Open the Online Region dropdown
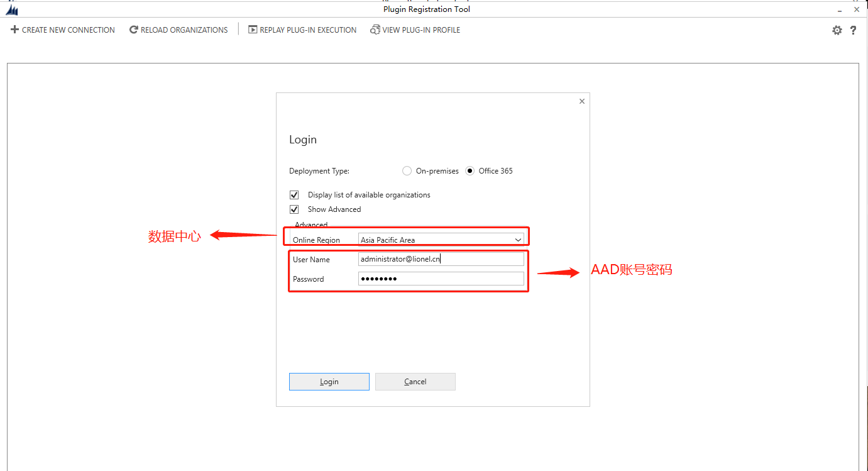The image size is (868, 471). (x=441, y=240)
